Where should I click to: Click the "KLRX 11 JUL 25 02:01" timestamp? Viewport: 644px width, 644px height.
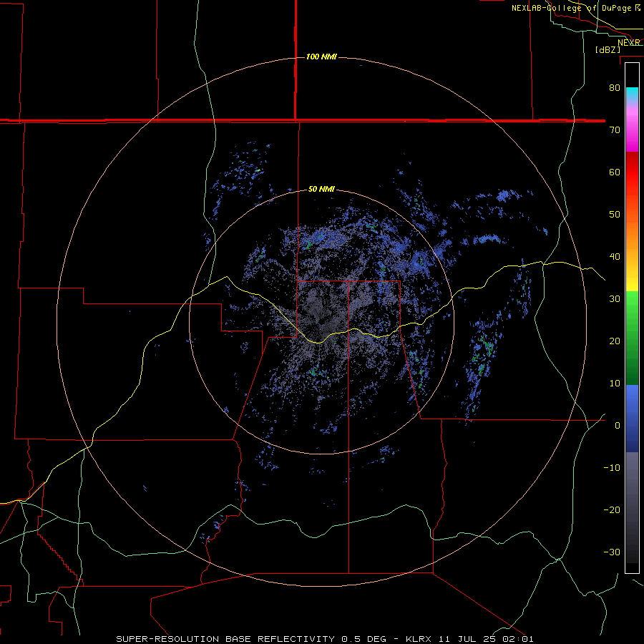470,639
